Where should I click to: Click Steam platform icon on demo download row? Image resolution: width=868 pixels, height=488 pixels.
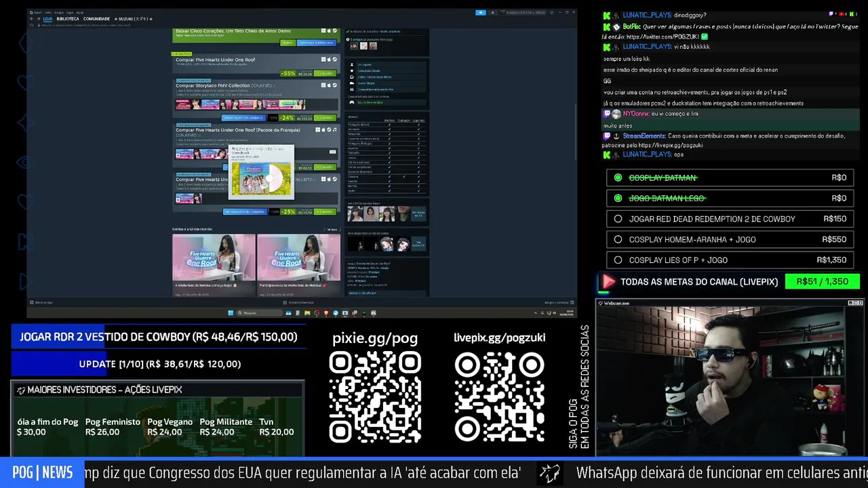[334, 30]
